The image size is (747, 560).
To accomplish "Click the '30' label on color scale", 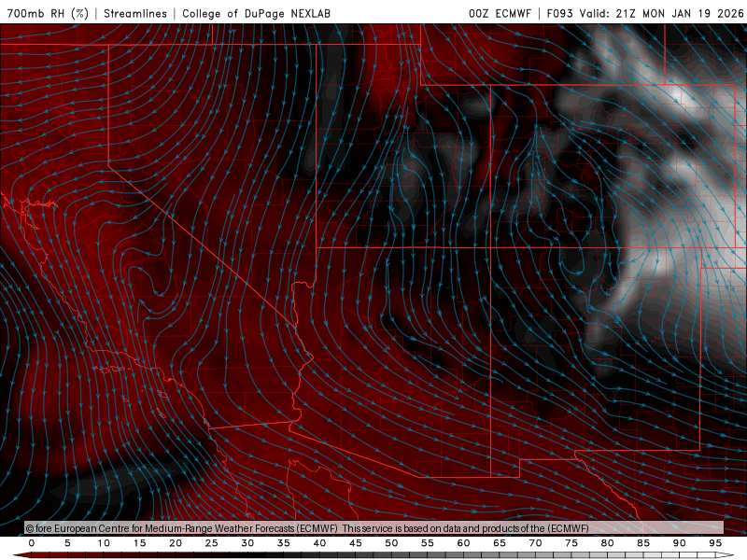I will pyautogui.click(x=247, y=543).
